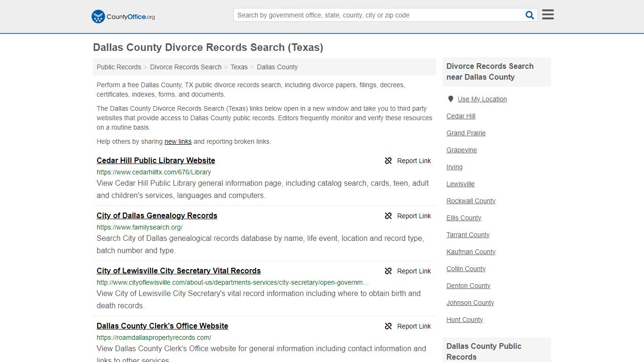Report link for Lewisville City Secretary Vital Records
This screenshot has height=362, width=644.
pyautogui.click(x=414, y=271)
